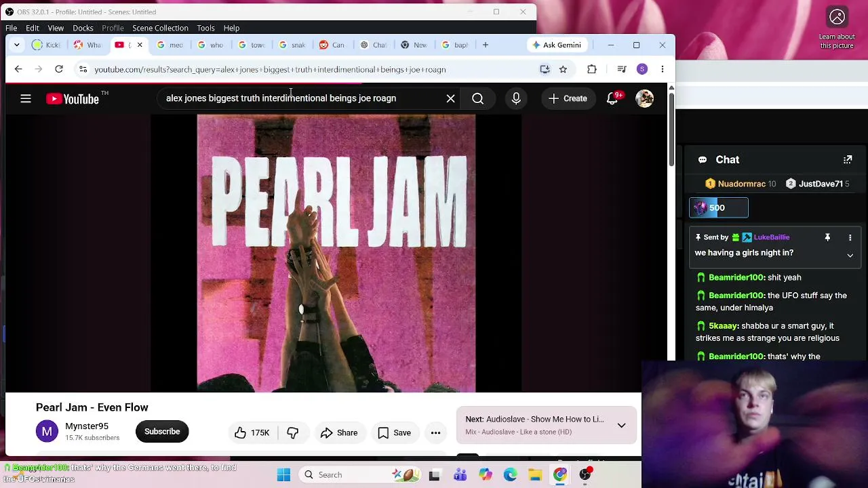Start voice search with the microphone icon
868x488 pixels.
click(516, 99)
